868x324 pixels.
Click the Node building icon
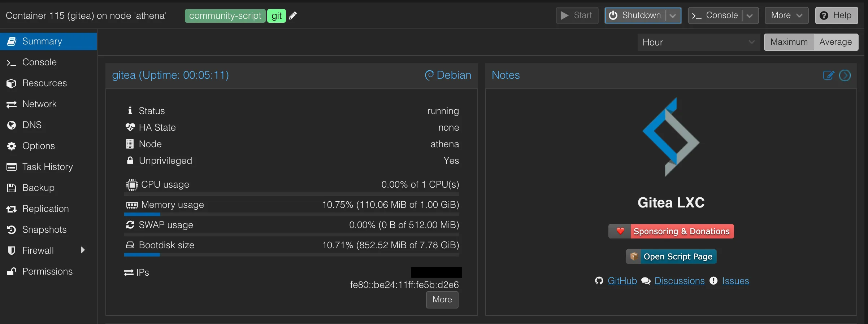click(x=130, y=144)
